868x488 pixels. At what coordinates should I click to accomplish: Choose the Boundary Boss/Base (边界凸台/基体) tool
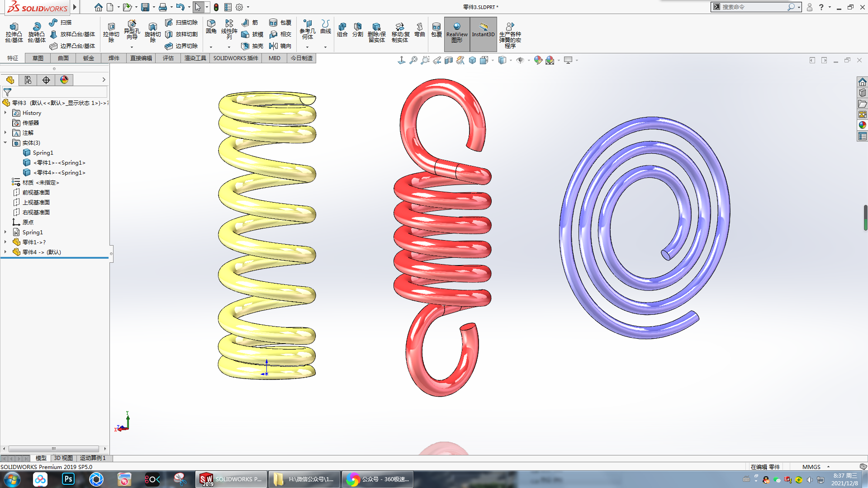point(72,46)
